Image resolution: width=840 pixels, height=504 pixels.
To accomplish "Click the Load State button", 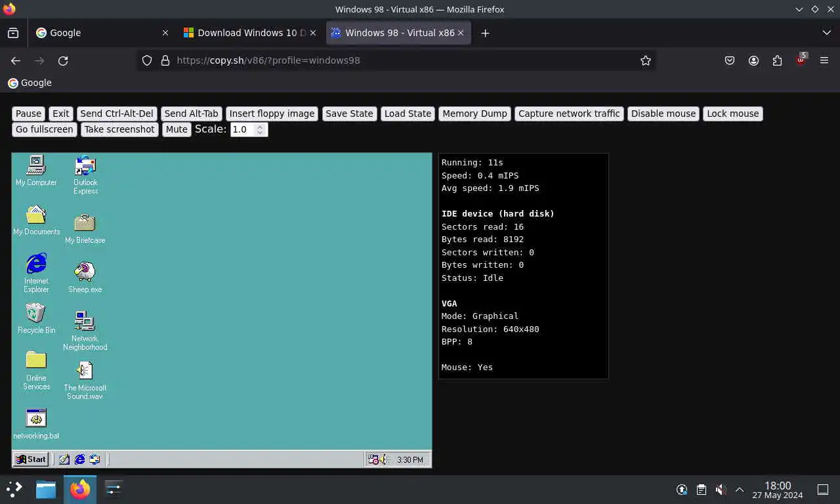I will [408, 114].
